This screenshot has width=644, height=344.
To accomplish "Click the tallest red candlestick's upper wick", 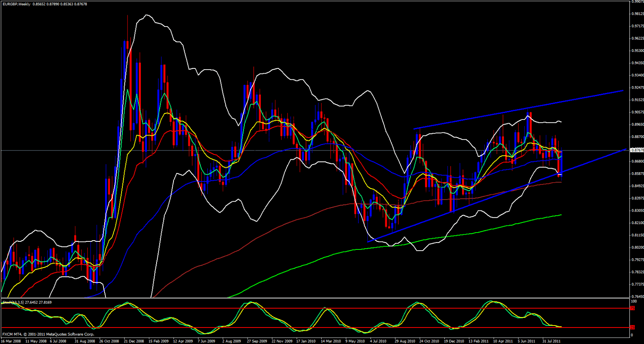I will 128,28.
